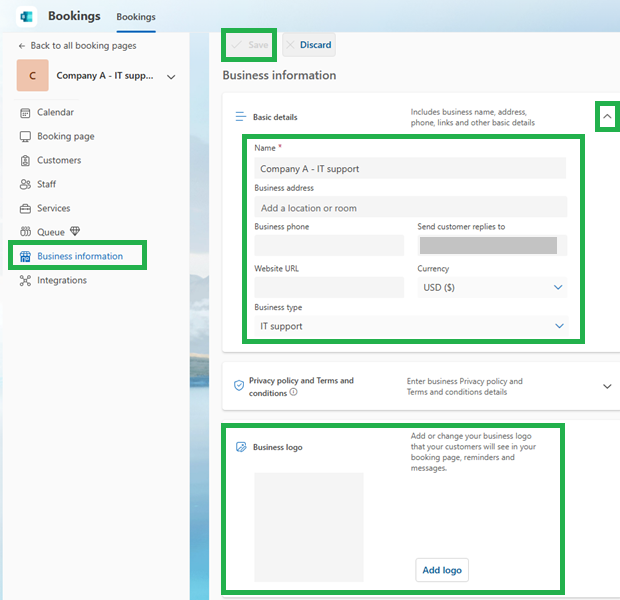
Task: Expand Privacy policy and Terms section
Action: [607, 386]
